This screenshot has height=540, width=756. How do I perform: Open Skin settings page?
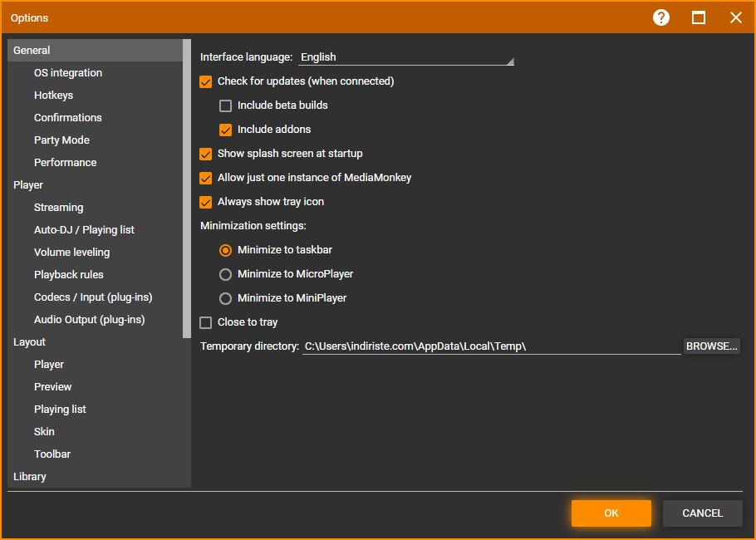44,431
